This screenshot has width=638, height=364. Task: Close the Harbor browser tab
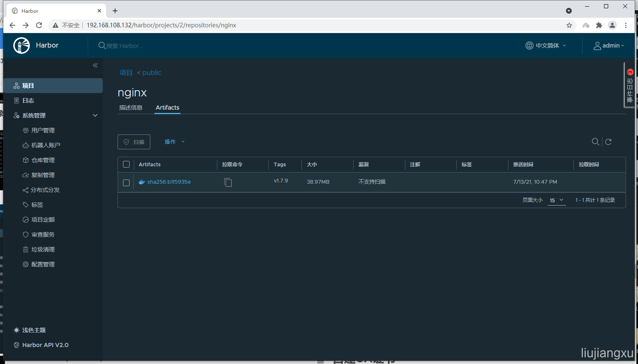99,11
